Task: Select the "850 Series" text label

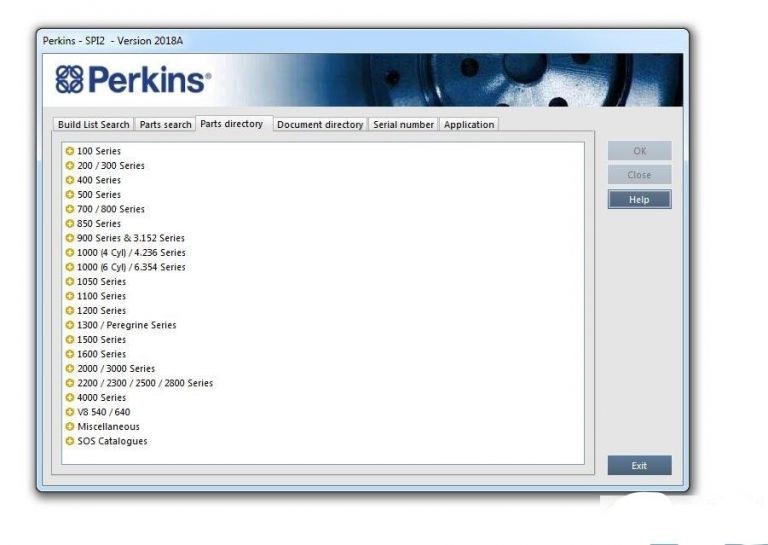Action: tap(99, 223)
